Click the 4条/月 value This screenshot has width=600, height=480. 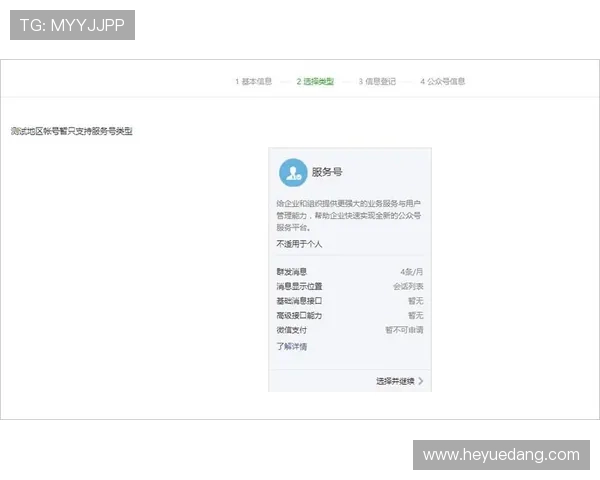coord(412,272)
